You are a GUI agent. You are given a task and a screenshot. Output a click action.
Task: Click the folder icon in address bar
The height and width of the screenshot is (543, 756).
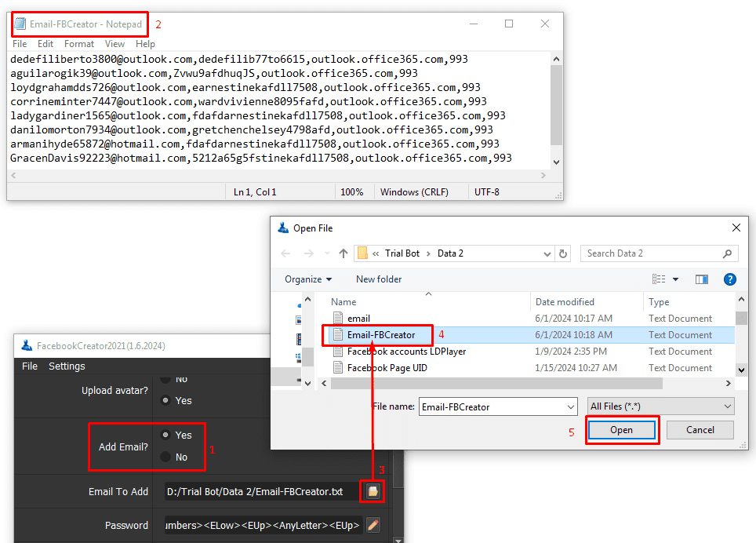tap(362, 253)
